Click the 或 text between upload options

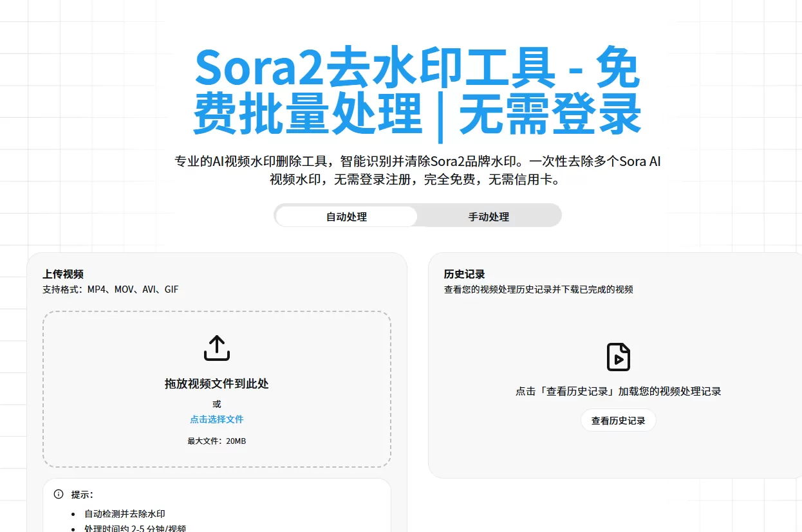pos(216,403)
